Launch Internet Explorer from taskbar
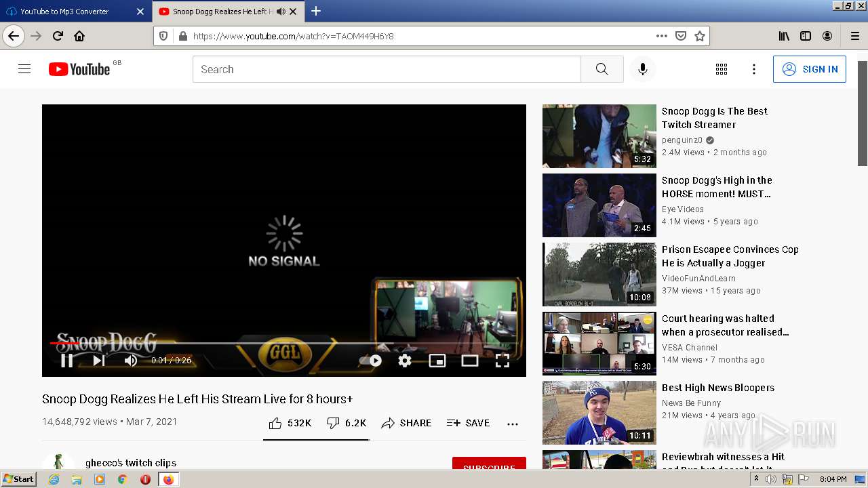The width and height of the screenshot is (868, 488). [x=54, y=479]
